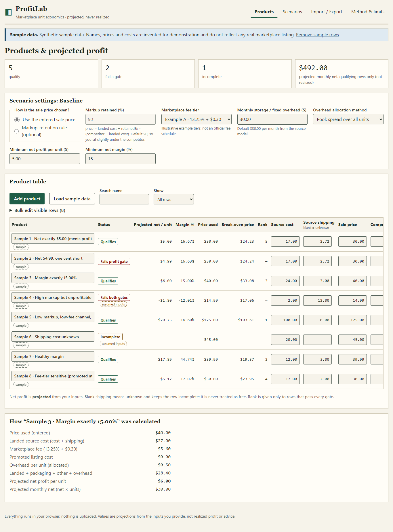Click the 'Qualifies' status on Sample 3
The width and height of the screenshot is (393, 532).
point(108,281)
